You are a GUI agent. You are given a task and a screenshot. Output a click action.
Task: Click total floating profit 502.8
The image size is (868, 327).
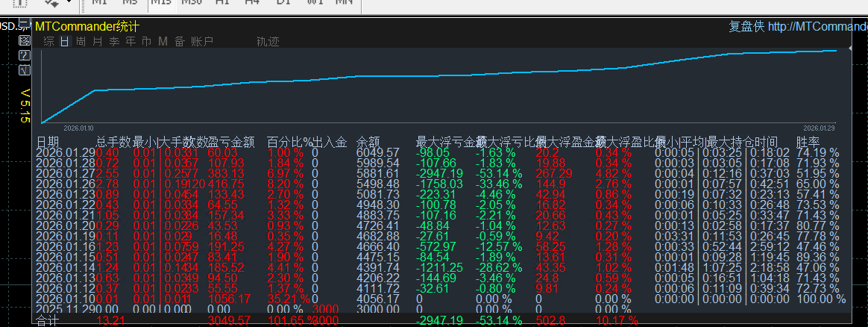551,321
